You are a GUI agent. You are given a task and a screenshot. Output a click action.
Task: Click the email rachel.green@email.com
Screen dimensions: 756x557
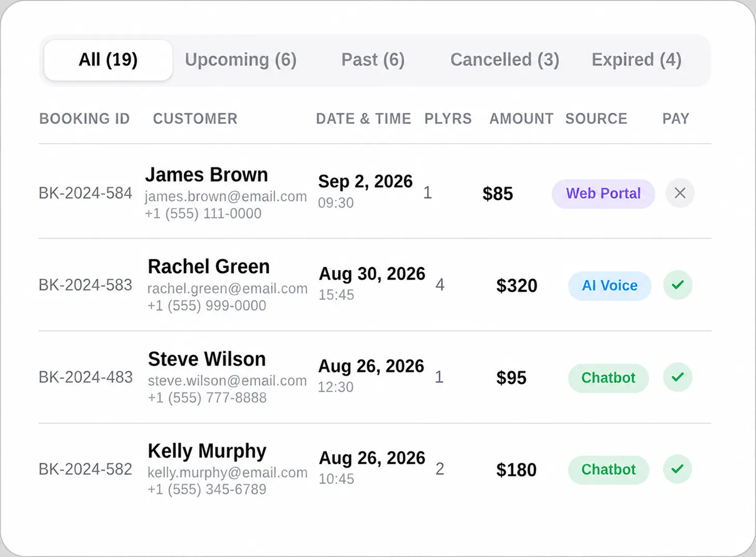click(x=227, y=289)
